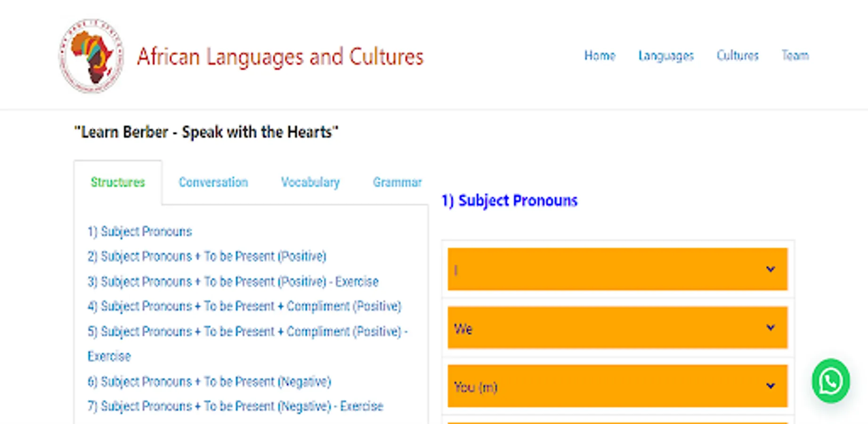Open the Languages navigation menu
The image size is (868, 424).
click(666, 56)
